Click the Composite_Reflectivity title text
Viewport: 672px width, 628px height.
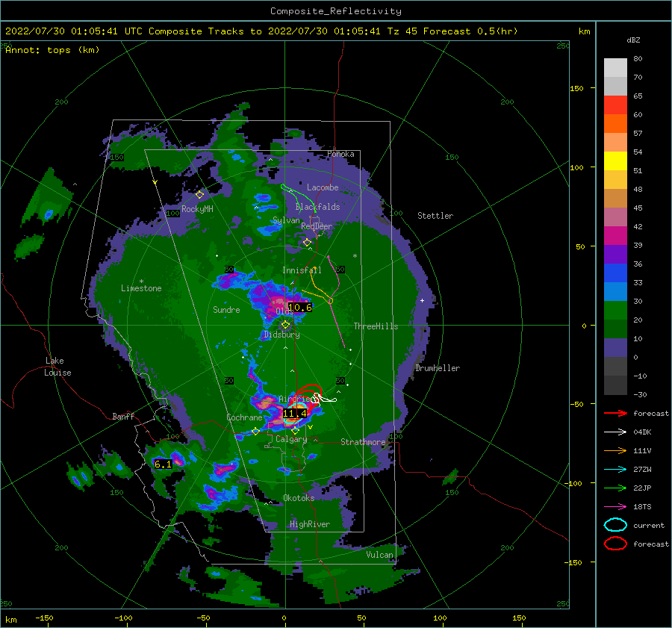click(335, 11)
